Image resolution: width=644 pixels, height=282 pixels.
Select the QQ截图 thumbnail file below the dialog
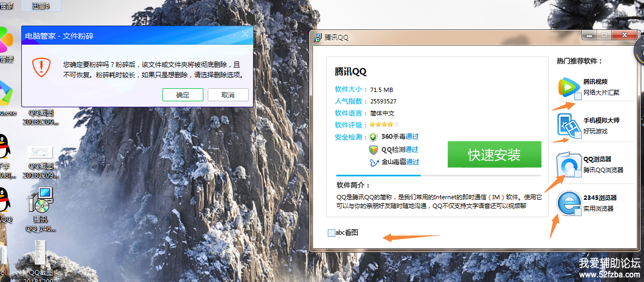pos(40,152)
